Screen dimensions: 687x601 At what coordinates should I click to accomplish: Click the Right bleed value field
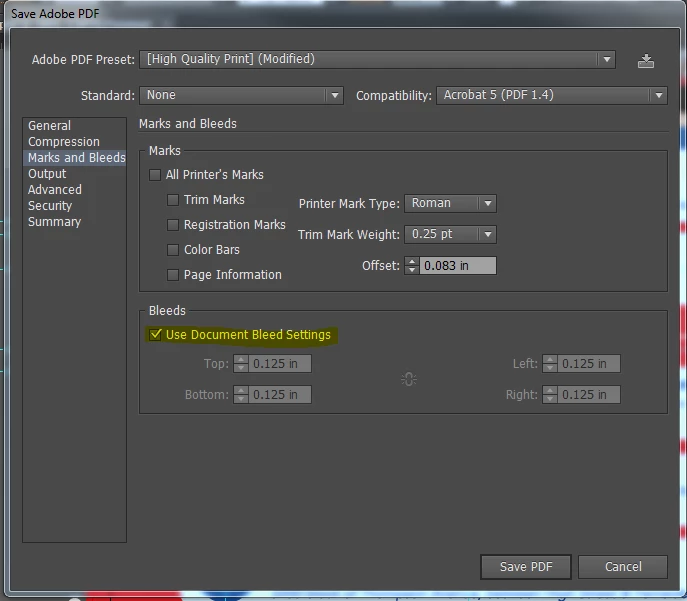point(589,395)
